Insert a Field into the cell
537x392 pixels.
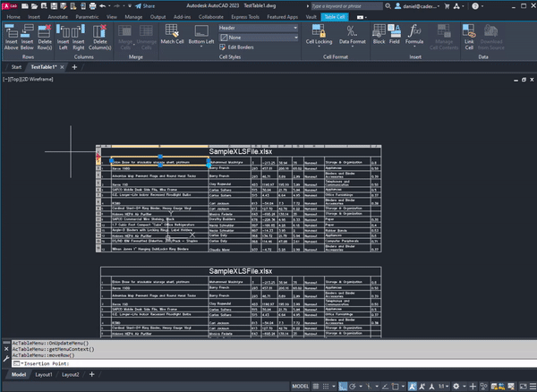click(394, 34)
